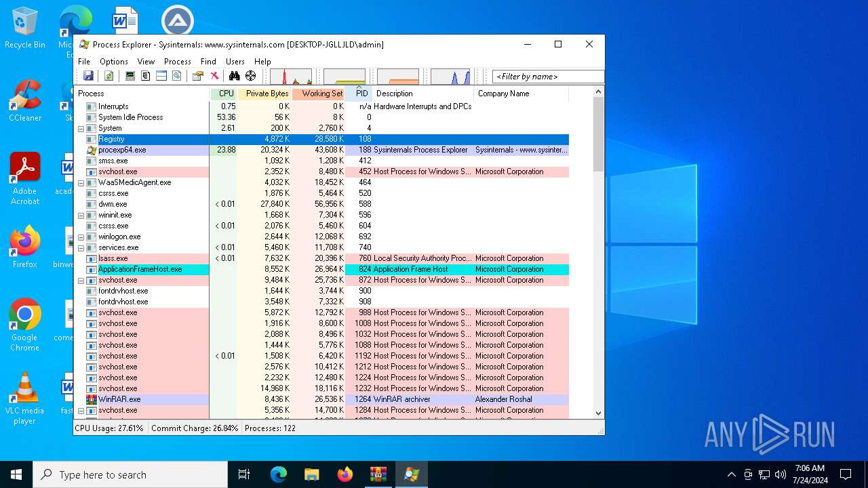Open the CPU usage mini graph
This screenshot has width=868, height=488.
291,77
